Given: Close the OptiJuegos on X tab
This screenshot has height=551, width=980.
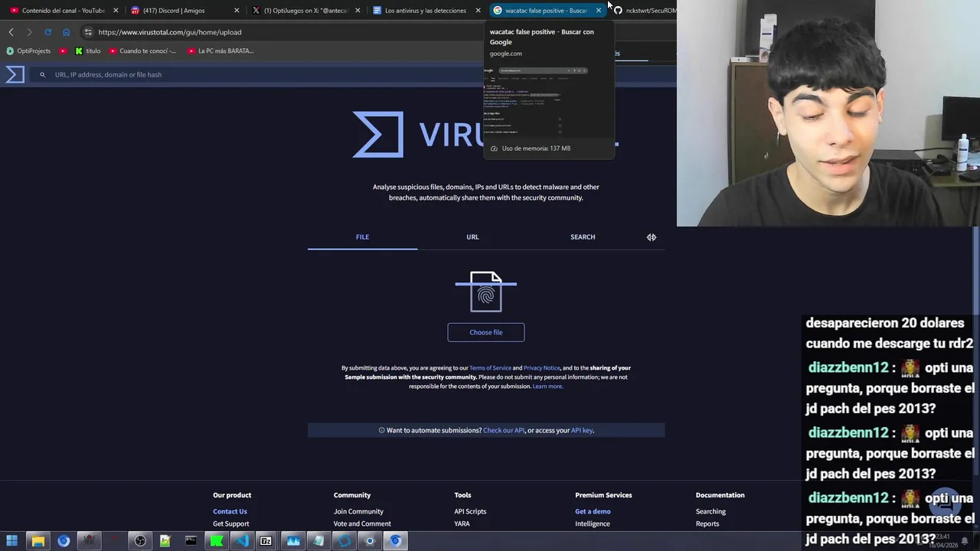Looking at the screenshot, I should (358, 11).
